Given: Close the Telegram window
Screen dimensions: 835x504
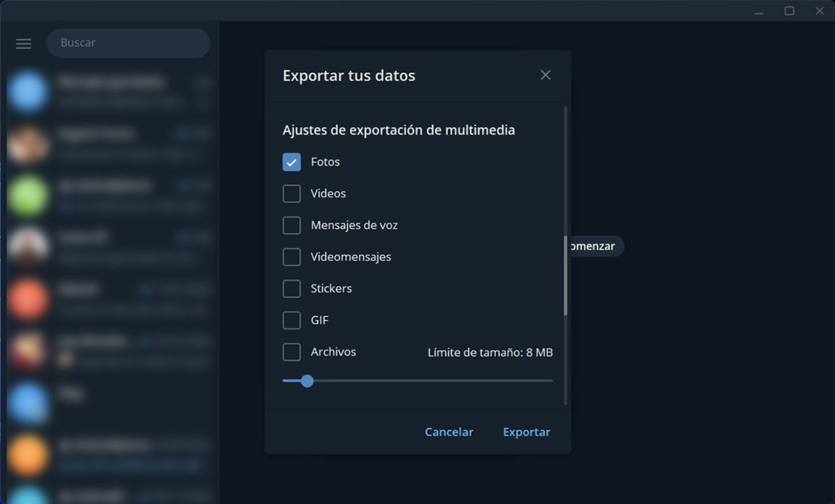Looking at the screenshot, I should point(819,11).
